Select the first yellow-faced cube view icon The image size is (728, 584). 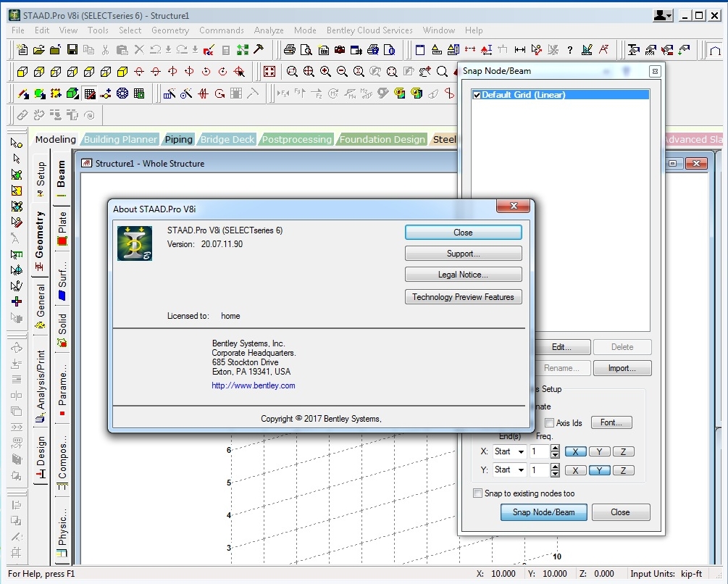point(22,72)
